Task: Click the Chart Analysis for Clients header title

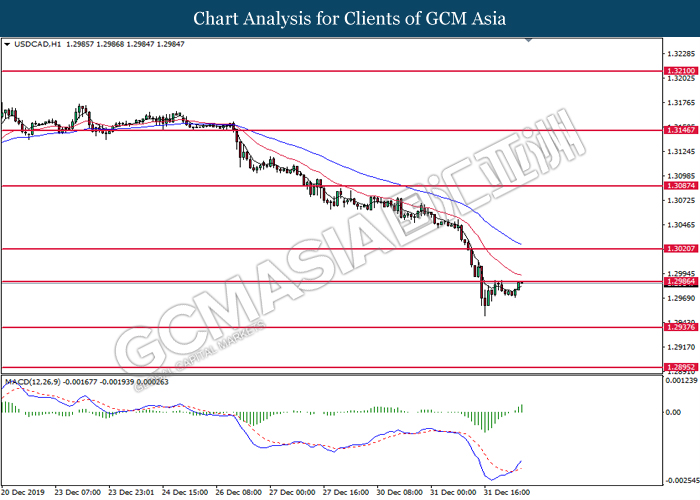Action: tap(350, 19)
